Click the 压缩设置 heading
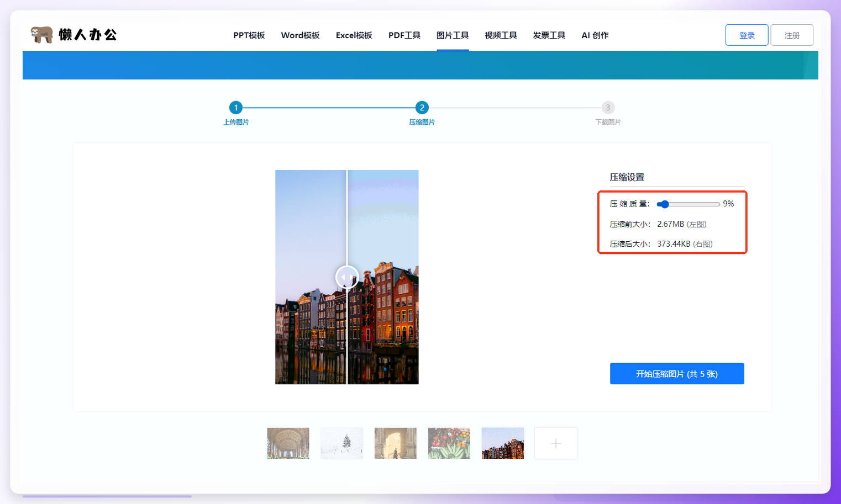The image size is (841, 504). (627, 177)
